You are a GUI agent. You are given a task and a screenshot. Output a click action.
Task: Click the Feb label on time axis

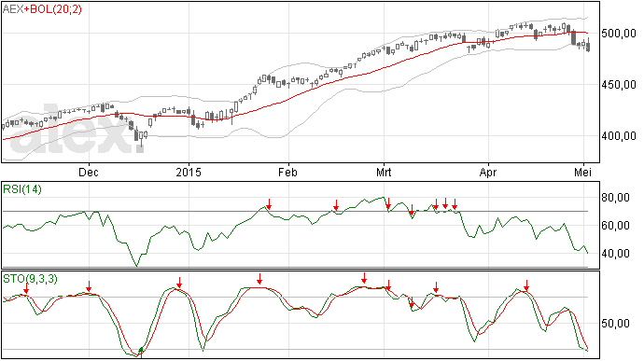tap(287, 172)
